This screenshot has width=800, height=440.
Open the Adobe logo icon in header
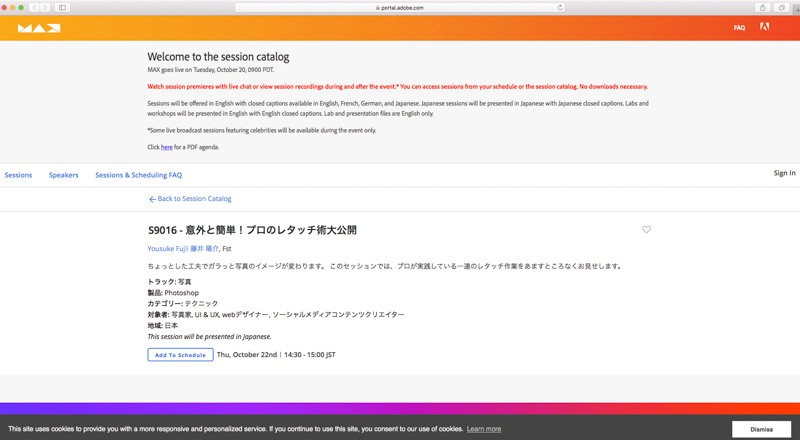(x=764, y=27)
